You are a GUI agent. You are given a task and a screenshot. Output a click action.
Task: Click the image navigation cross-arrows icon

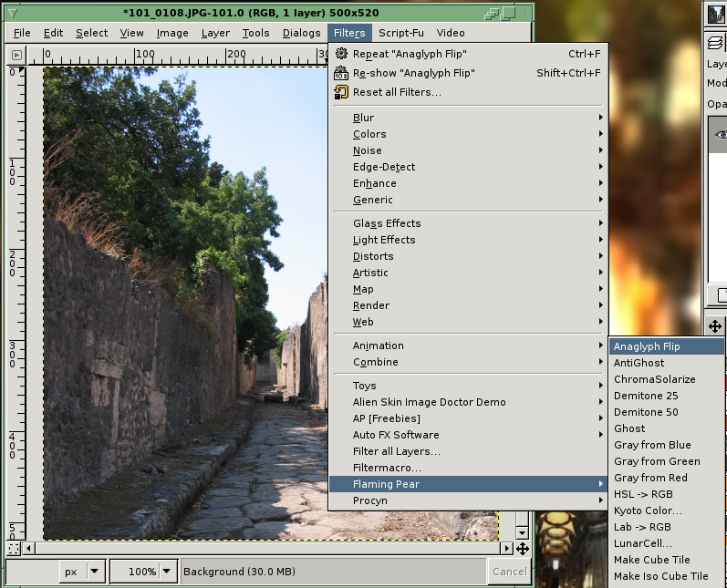[x=523, y=549]
